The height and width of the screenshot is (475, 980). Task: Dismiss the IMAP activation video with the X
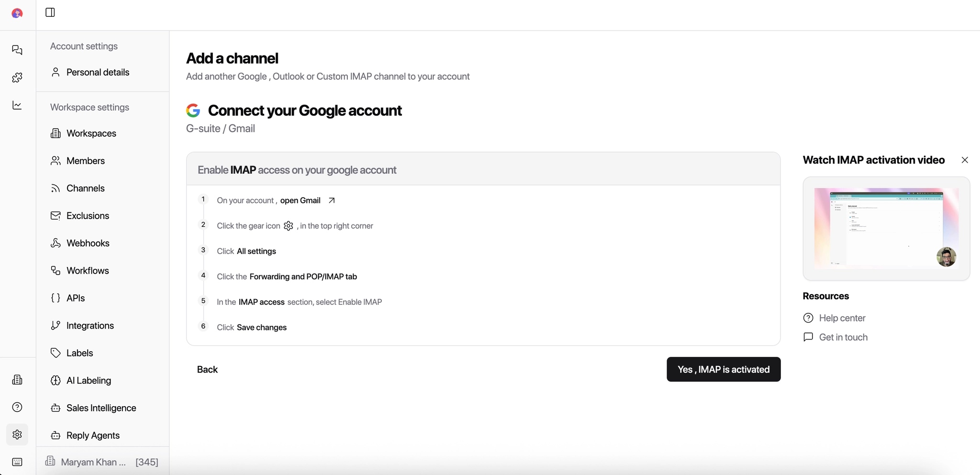click(x=965, y=160)
